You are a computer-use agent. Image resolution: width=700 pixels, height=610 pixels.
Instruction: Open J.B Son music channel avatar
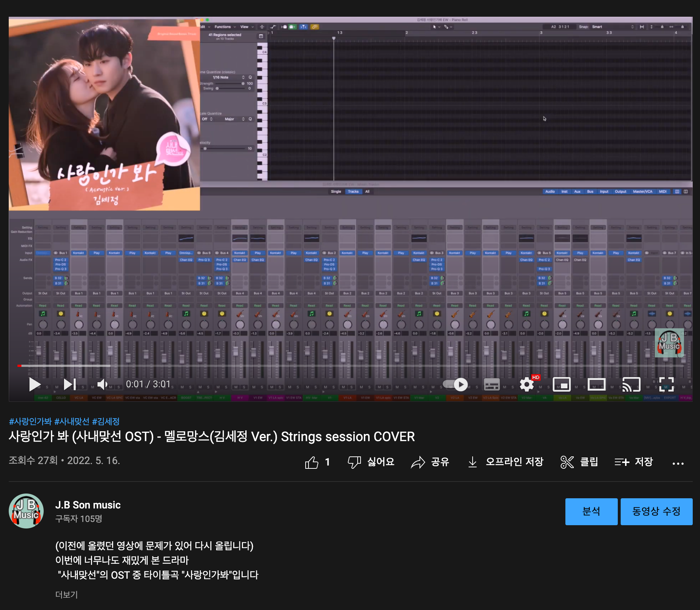coord(26,511)
